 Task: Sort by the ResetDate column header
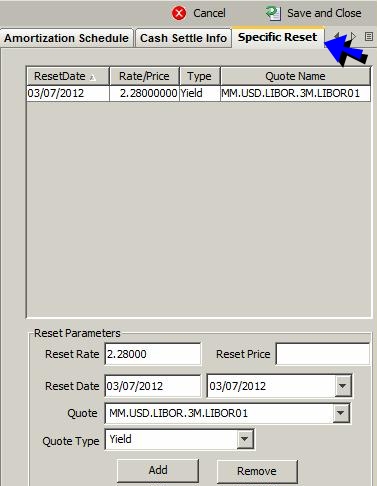pyautogui.click(x=68, y=76)
